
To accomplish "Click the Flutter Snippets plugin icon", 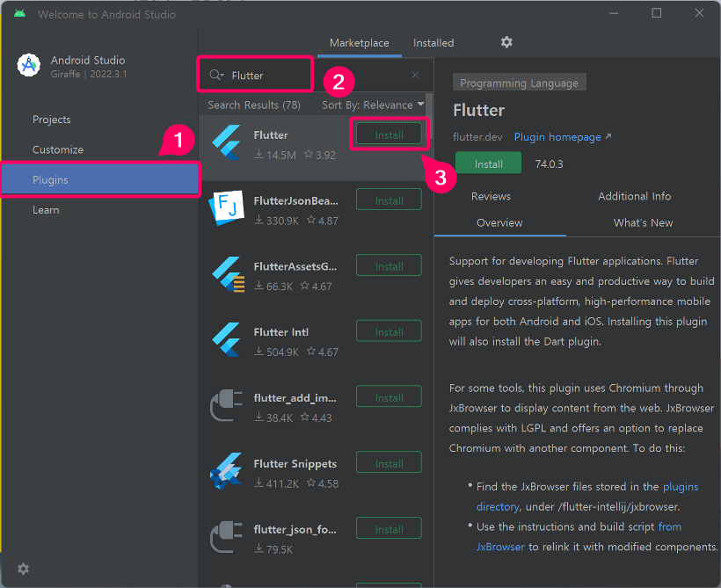I will (x=226, y=471).
